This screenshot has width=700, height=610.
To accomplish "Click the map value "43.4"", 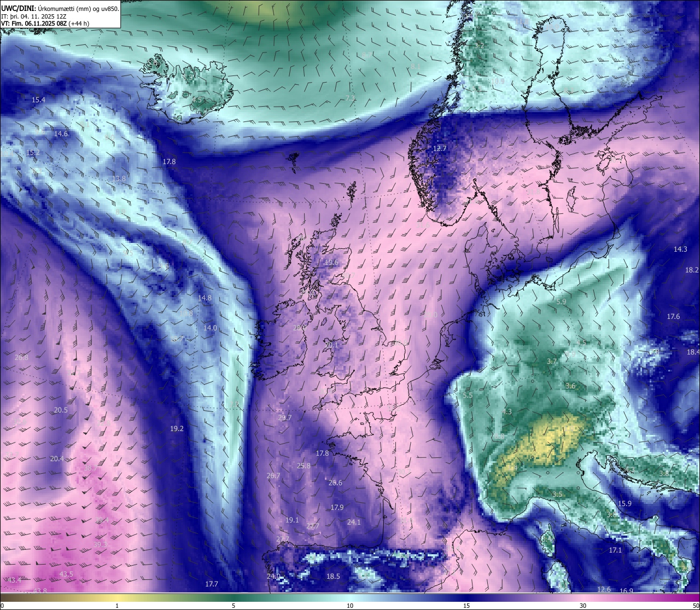I will coord(15,580).
